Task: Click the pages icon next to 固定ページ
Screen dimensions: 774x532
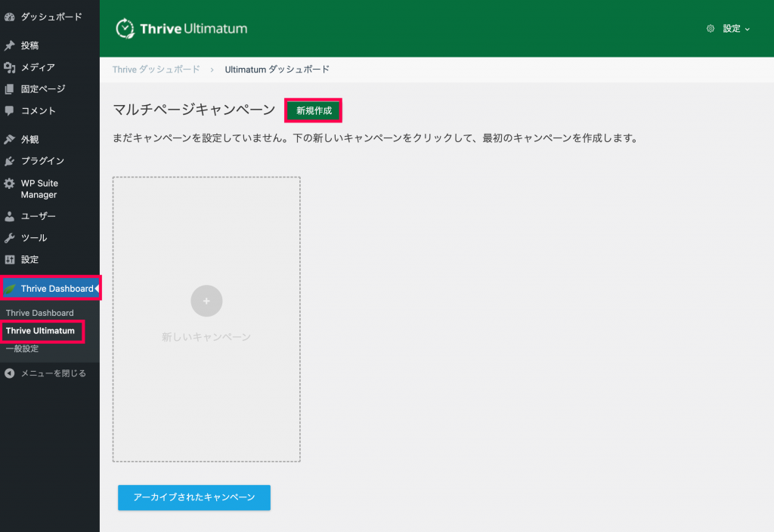Action: (x=9, y=89)
